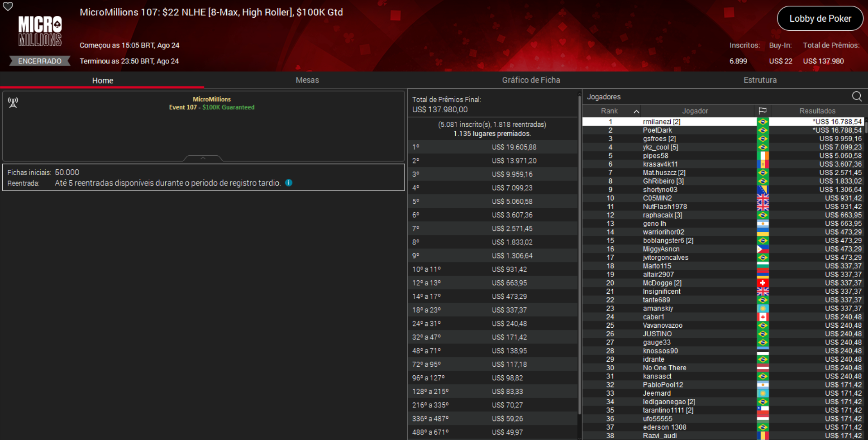This screenshot has height=440, width=868.
Task: Click the re-entry info icon
Action: click(289, 183)
